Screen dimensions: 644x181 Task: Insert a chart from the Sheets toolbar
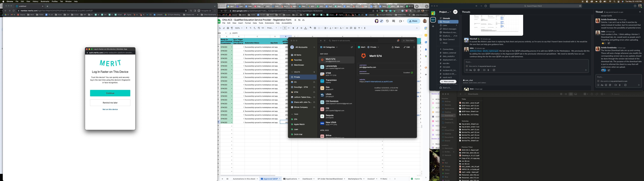point(355,28)
